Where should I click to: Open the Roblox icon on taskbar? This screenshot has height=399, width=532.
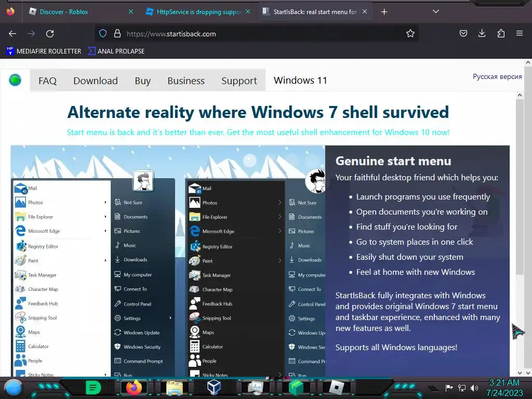point(337,388)
